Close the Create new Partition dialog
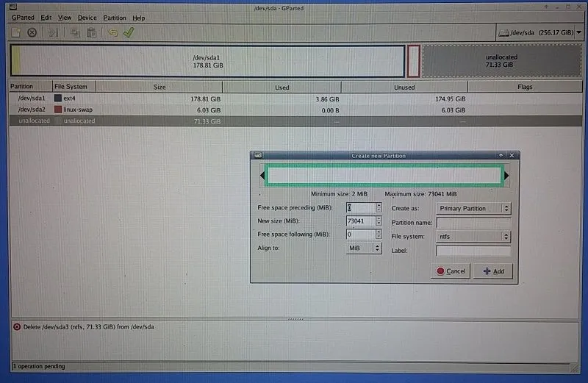 [512, 155]
